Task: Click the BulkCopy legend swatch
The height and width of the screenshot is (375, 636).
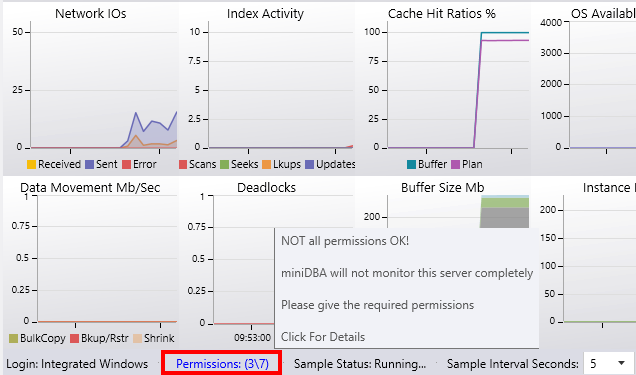Action: click(x=13, y=339)
